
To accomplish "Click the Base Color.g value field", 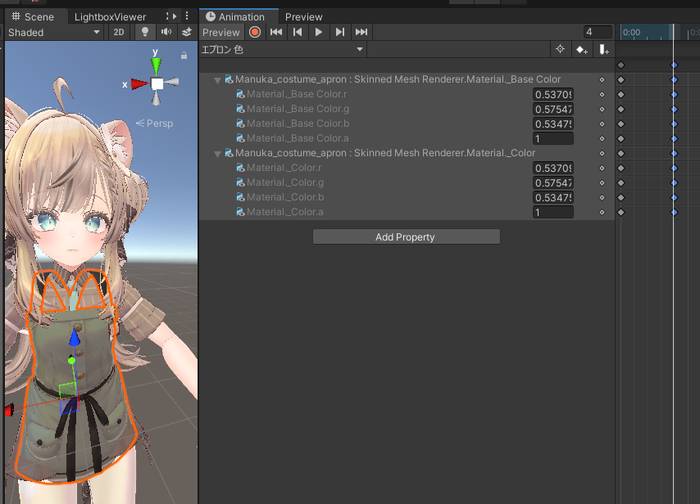I will point(553,109).
